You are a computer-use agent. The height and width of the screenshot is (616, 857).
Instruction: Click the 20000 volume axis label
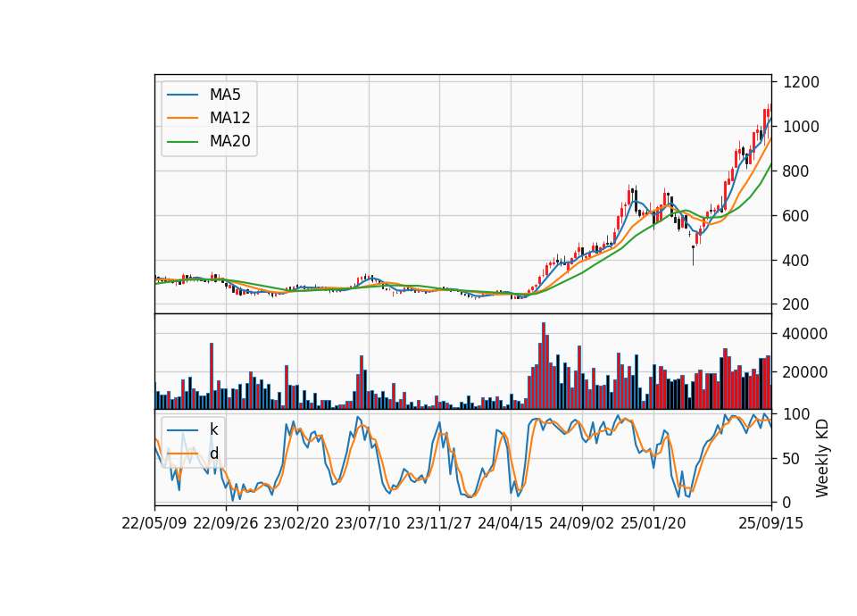(805, 373)
